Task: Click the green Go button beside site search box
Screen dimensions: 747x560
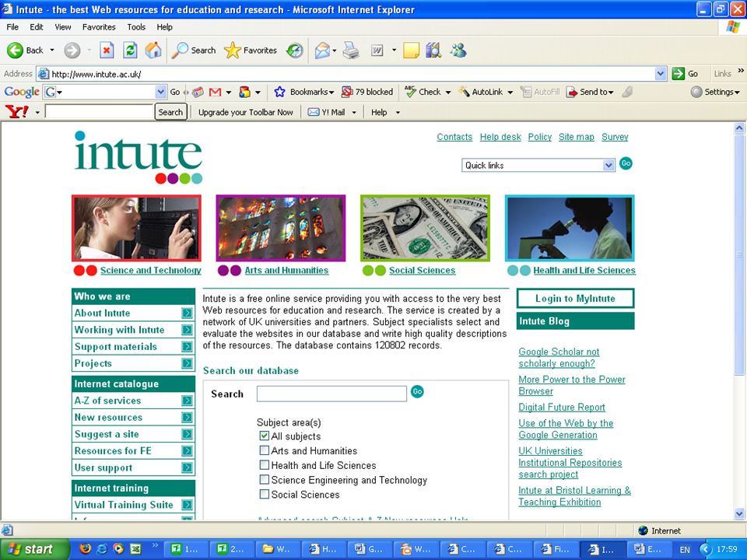Action: click(417, 391)
